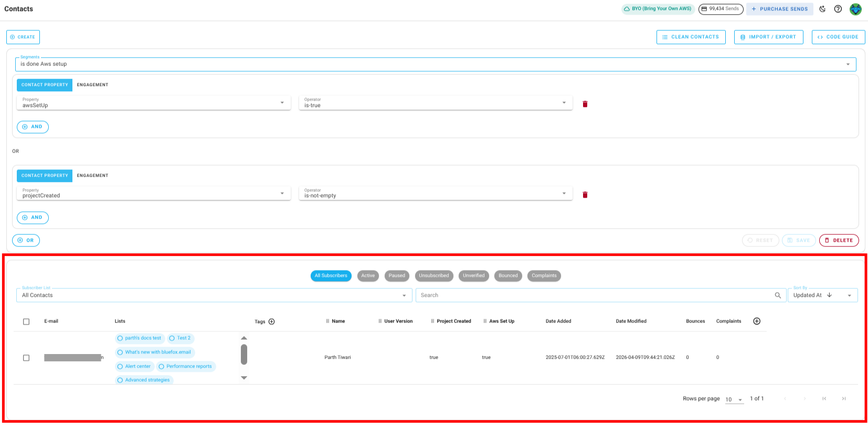
Task: Filter by Complaints
Action: click(544, 276)
